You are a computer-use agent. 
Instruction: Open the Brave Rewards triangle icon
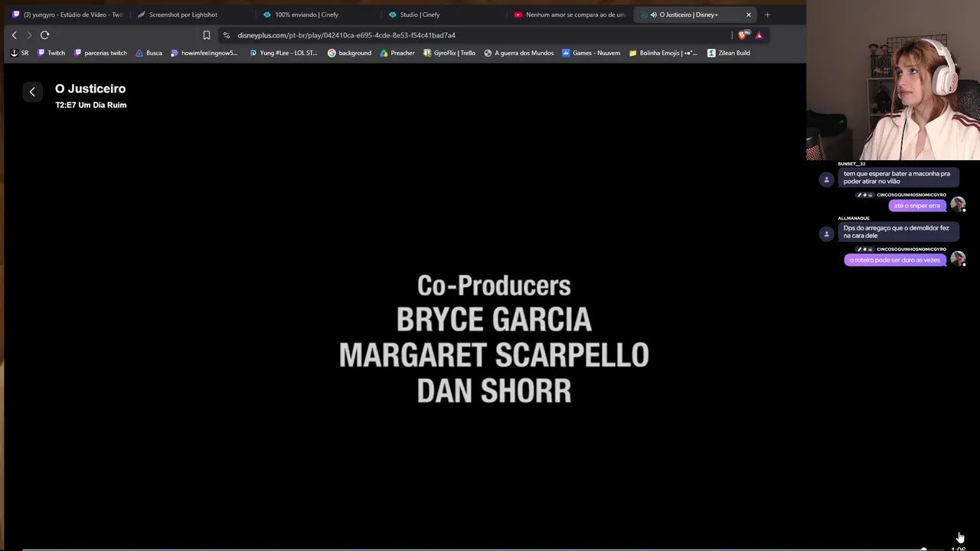(759, 35)
